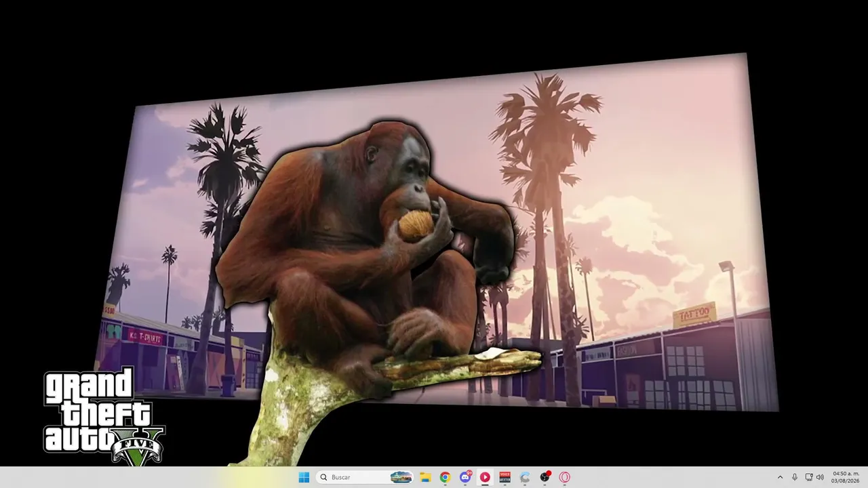Click the microphone icon in the tray
The width and height of the screenshot is (868, 488).
(795, 477)
